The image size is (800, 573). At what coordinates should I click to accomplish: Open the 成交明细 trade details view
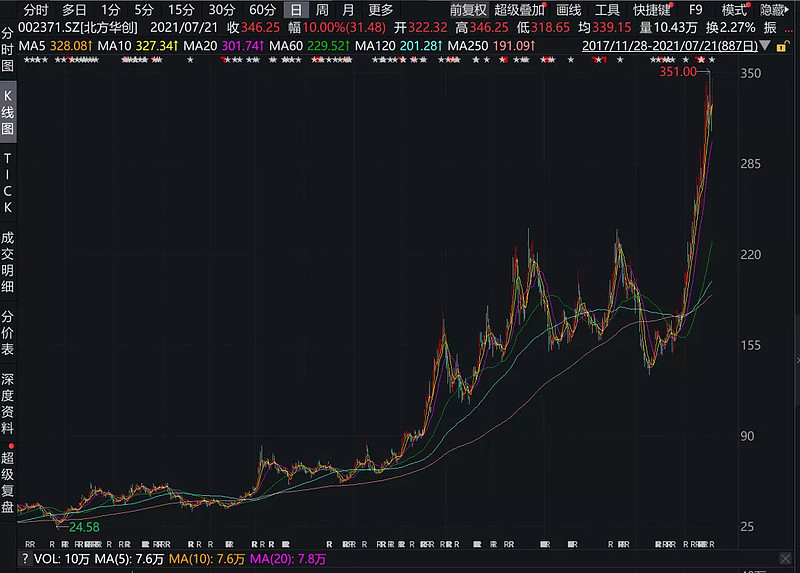coord(7,262)
